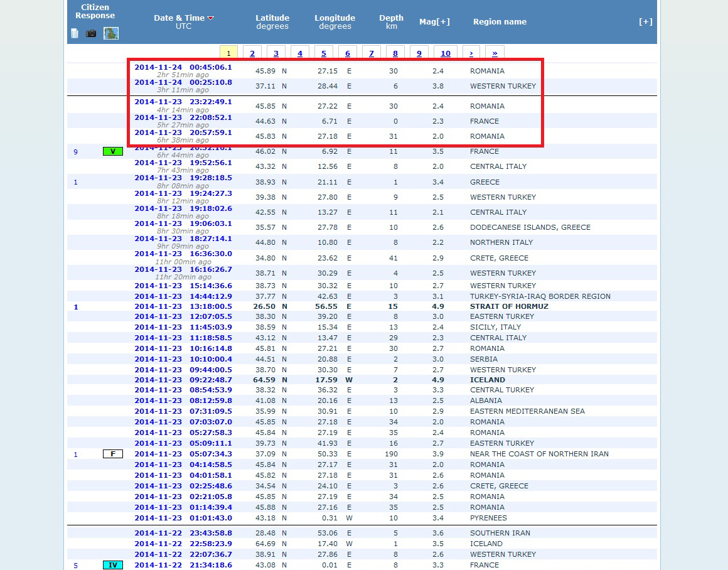Click the camera pictures icon in header
The image size is (728, 570).
pyautogui.click(x=91, y=33)
